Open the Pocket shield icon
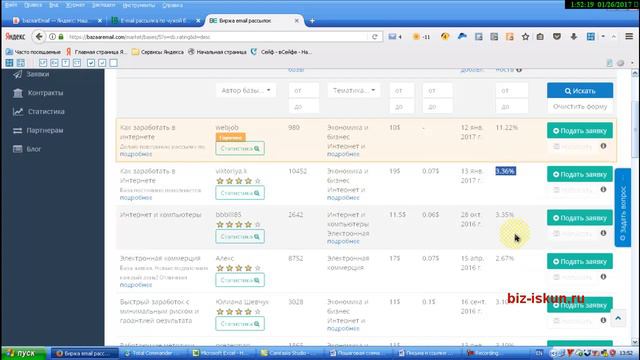Image resolution: width=640 pixels, height=360 pixels. [557, 37]
